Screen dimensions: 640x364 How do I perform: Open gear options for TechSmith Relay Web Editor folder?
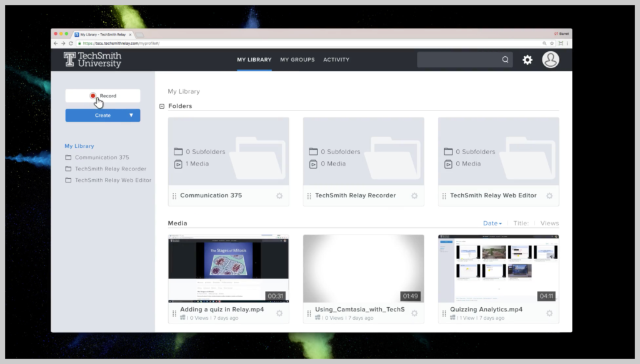point(549,195)
